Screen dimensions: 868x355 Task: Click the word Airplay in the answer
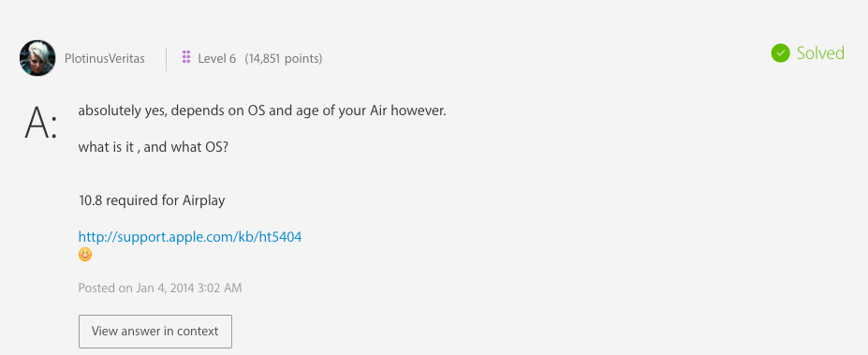(204, 200)
